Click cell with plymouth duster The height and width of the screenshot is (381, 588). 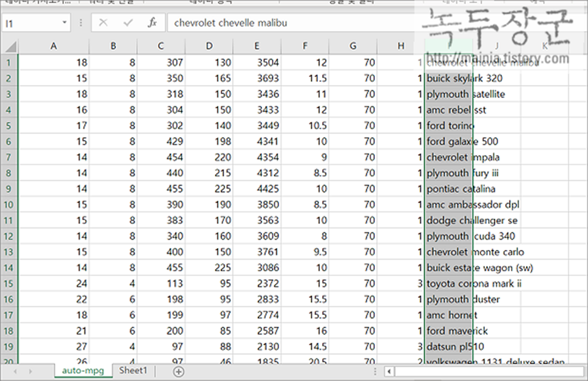448,299
